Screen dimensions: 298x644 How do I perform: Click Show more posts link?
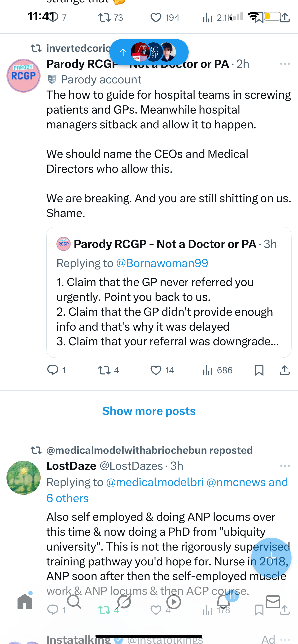coord(149,411)
